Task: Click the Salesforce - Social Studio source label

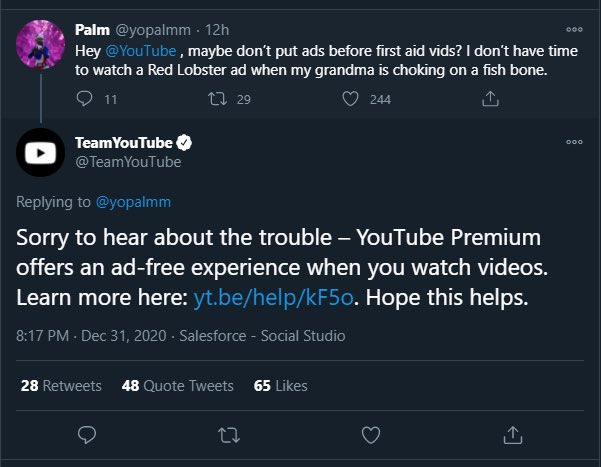Action: pyautogui.click(x=262, y=336)
